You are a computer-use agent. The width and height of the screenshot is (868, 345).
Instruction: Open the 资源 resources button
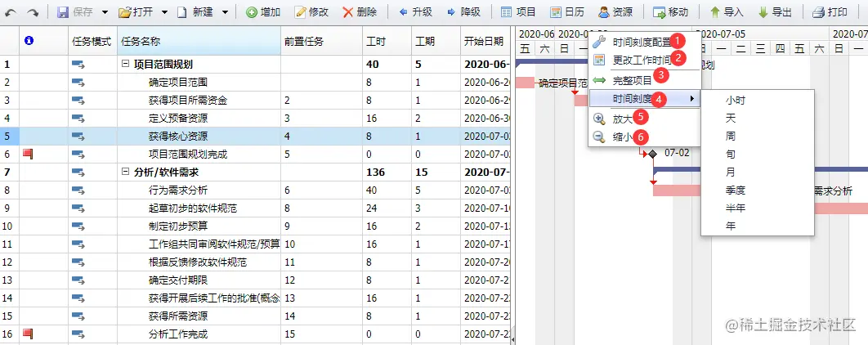[615, 11]
